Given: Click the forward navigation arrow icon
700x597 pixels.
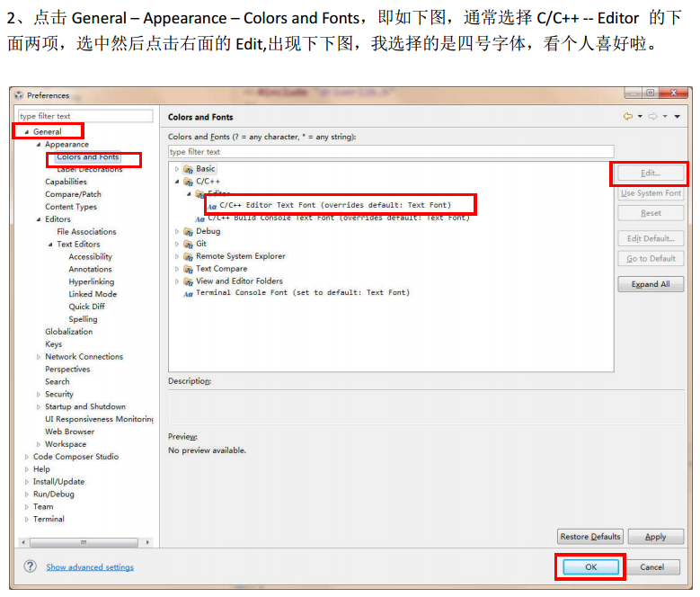Looking at the screenshot, I should click(x=652, y=117).
